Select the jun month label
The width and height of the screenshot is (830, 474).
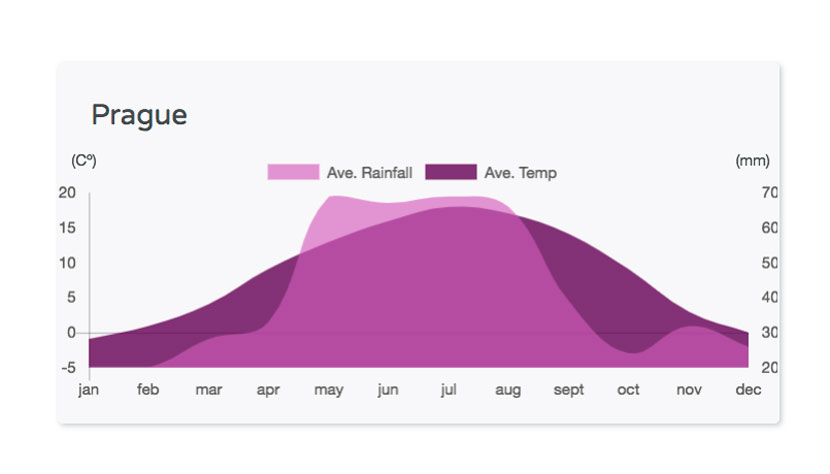(x=388, y=390)
